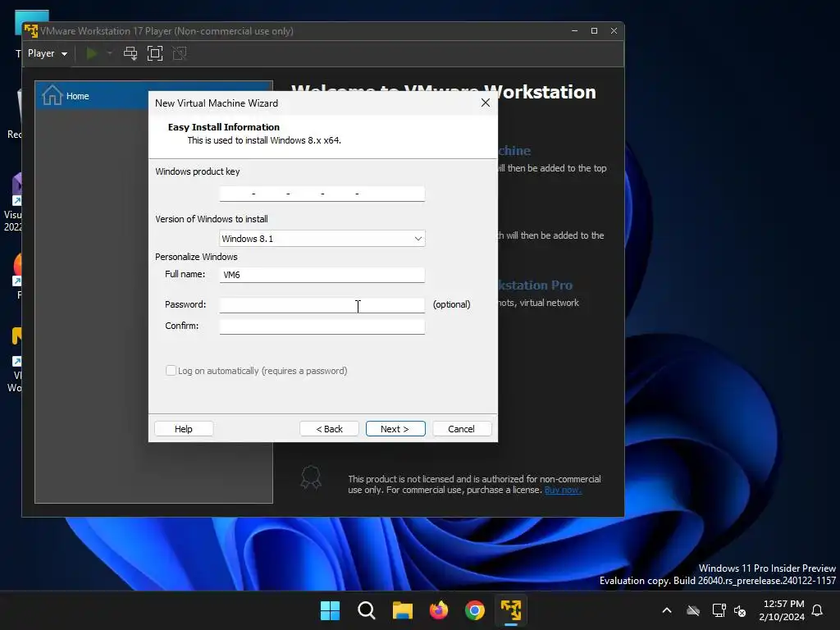The width and height of the screenshot is (840, 630).
Task: Open the clock showing 12:57 PM
Action: point(782,610)
